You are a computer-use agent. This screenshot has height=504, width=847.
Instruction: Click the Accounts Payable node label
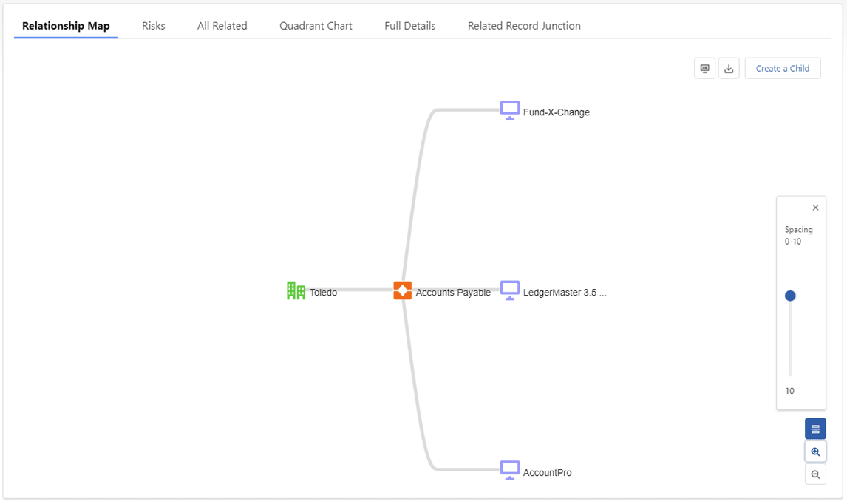click(452, 292)
